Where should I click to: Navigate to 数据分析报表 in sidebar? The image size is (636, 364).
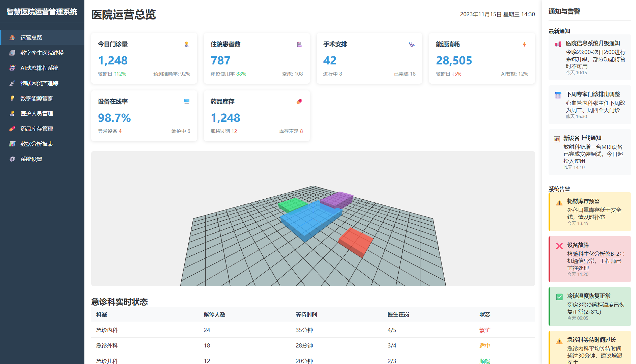click(37, 144)
